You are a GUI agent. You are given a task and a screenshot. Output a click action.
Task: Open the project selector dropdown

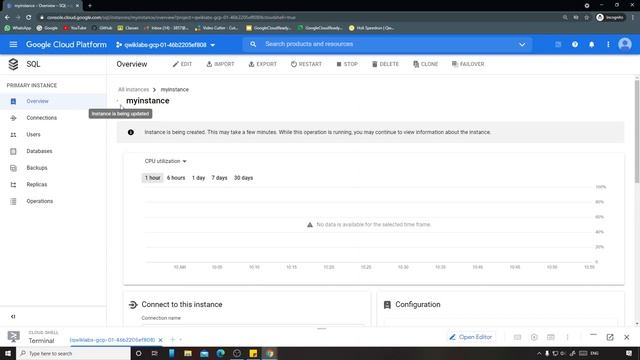(165, 44)
